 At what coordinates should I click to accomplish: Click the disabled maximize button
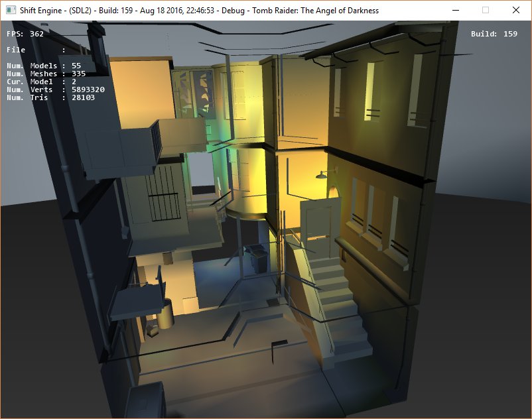[485, 10]
